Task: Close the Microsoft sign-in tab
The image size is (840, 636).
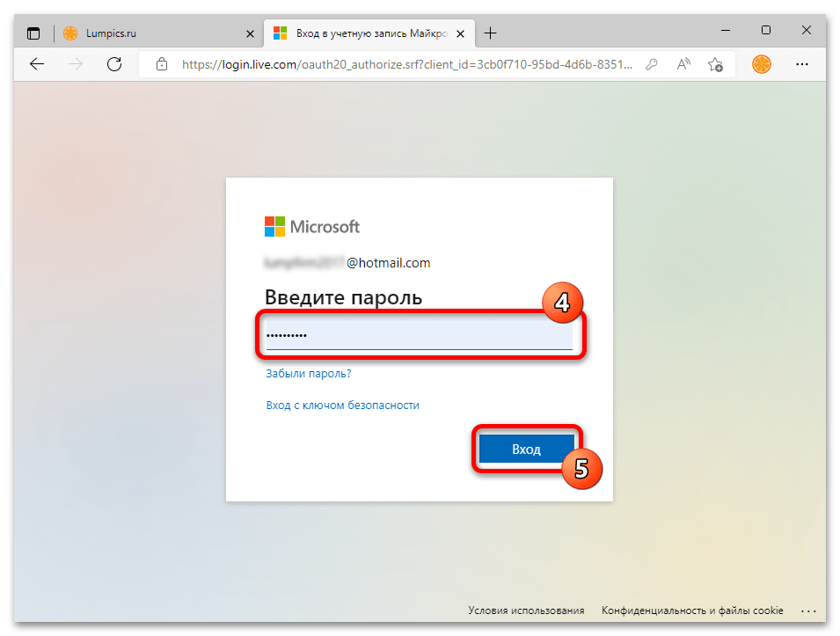Action: click(460, 33)
